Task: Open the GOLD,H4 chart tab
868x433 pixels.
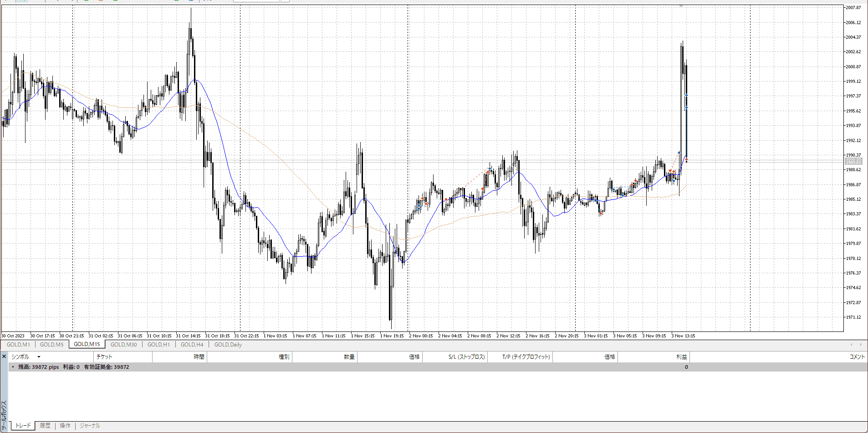Action: click(192, 345)
